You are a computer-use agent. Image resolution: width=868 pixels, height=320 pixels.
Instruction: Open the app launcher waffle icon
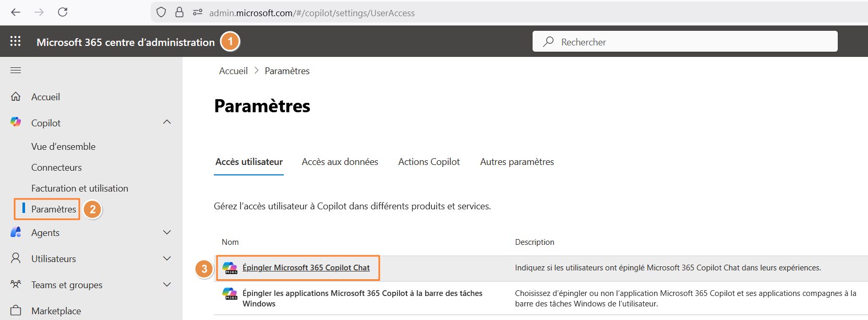pyautogui.click(x=16, y=41)
